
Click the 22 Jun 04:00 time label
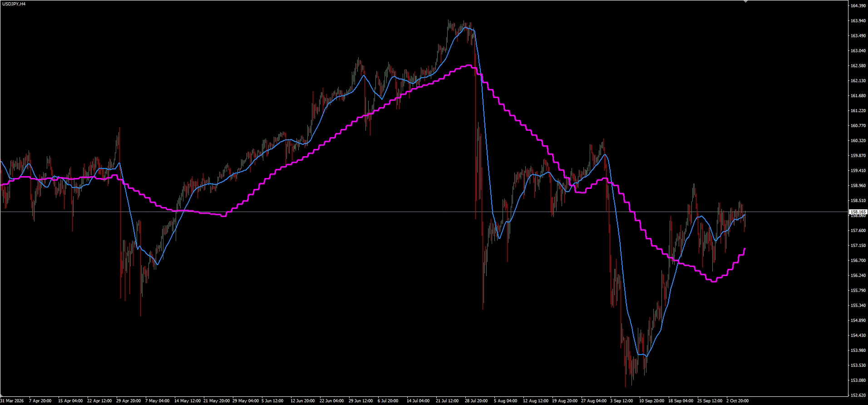pos(332,401)
